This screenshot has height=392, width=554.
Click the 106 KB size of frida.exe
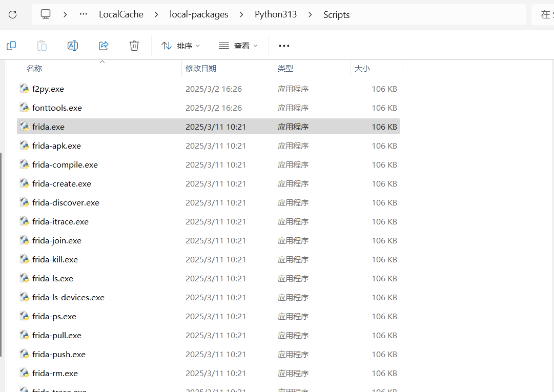tap(384, 127)
